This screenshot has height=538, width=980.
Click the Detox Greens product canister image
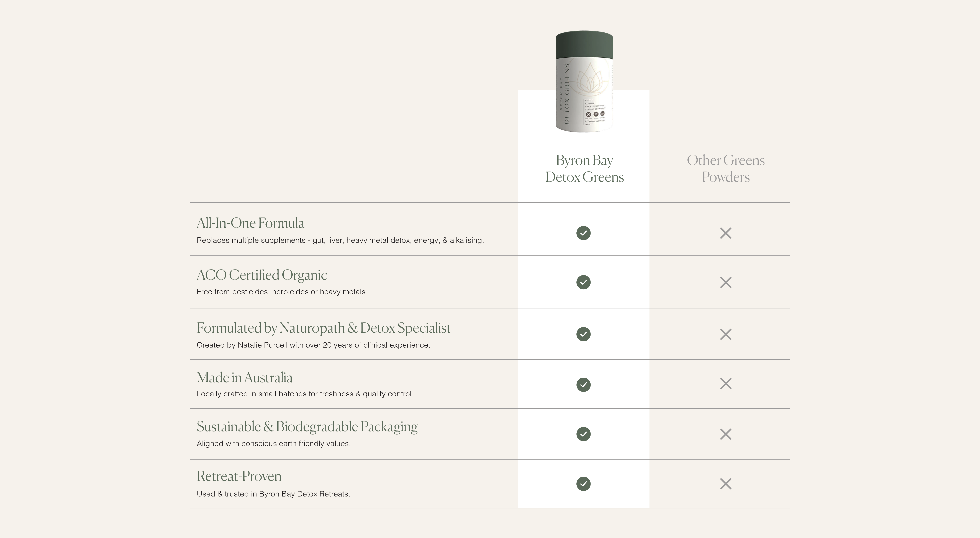[x=584, y=82]
